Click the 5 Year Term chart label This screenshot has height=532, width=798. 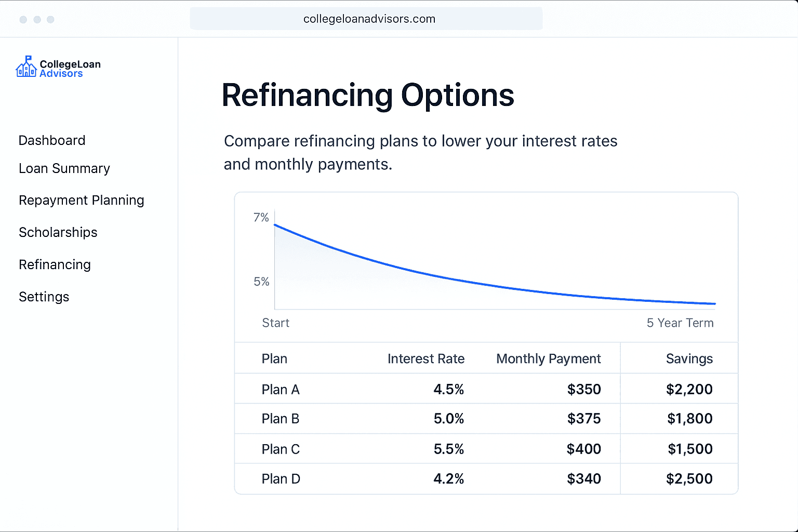(680, 323)
